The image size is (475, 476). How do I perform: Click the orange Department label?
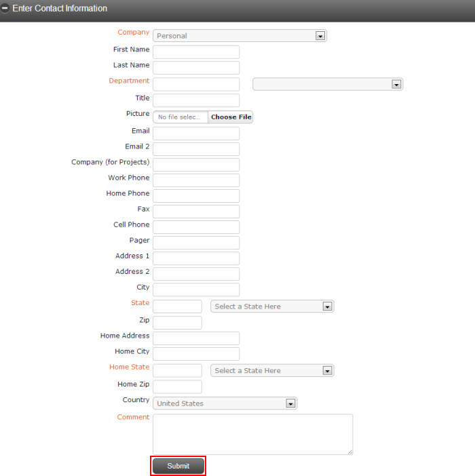[129, 81]
